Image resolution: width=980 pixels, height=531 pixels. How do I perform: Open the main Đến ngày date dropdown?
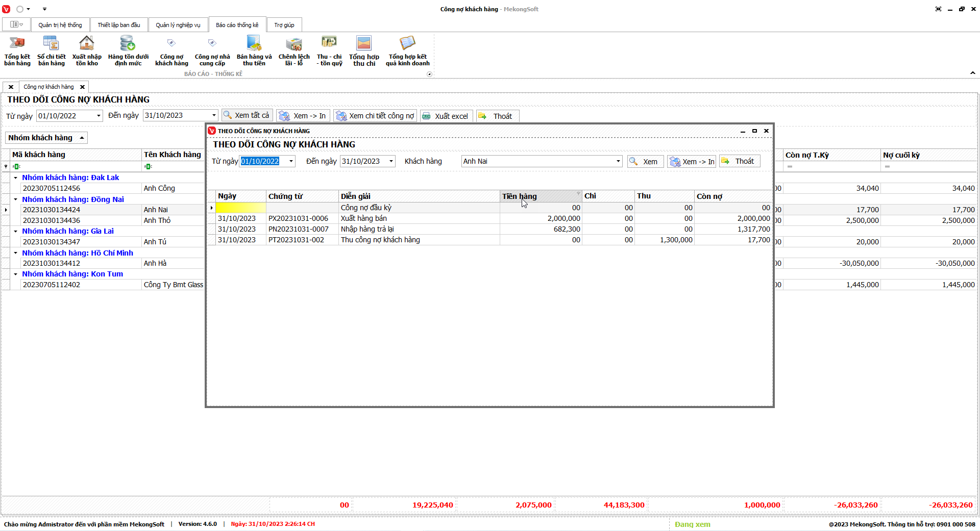[x=214, y=116]
